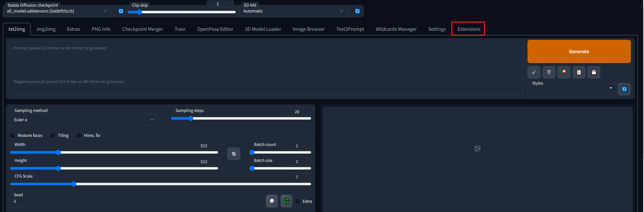Open the OpenPose Editor tab
The height and width of the screenshot is (212, 644).
pyautogui.click(x=215, y=29)
